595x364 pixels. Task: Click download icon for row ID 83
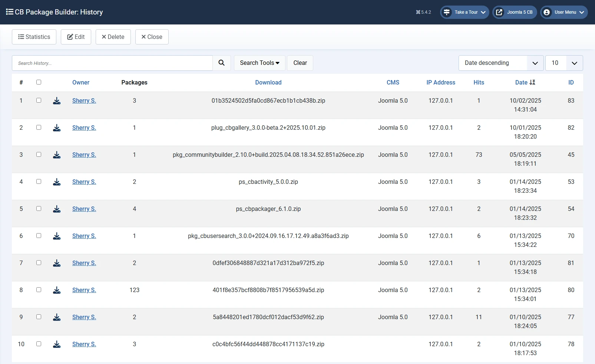57,101
